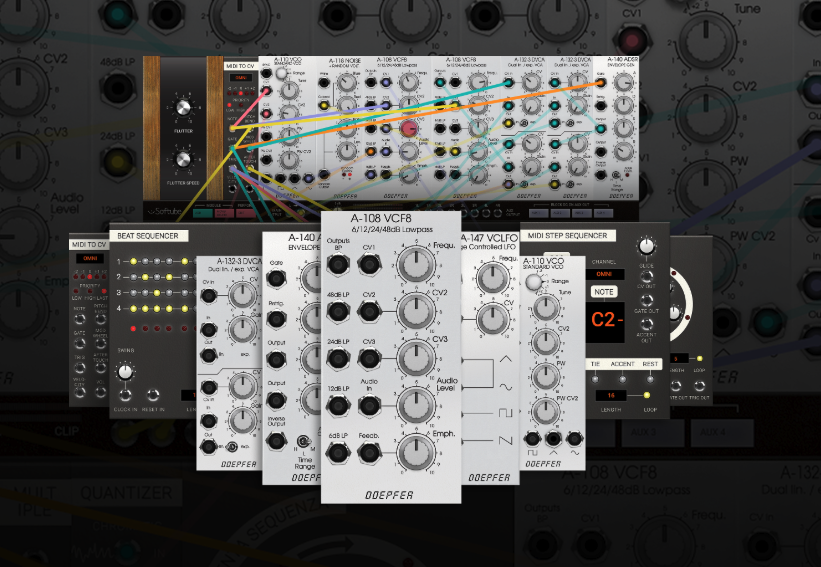Toggle third step LED in Beat Sequencer row 3
Image resolution: width=821 pixels, height=567 pixels.
[158, 293]
